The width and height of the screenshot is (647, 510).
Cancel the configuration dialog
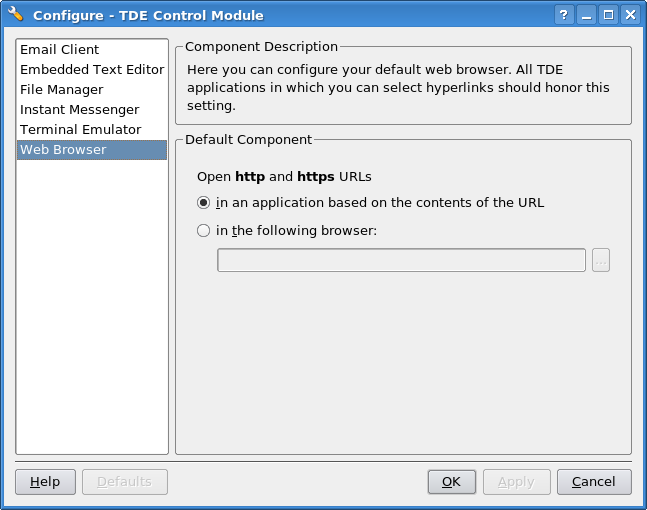point(594,482)
